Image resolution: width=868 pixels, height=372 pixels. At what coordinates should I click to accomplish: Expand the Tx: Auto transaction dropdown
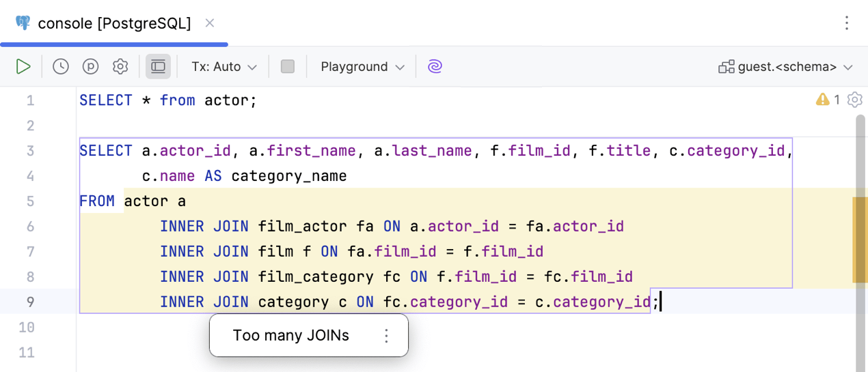(223, 66)
